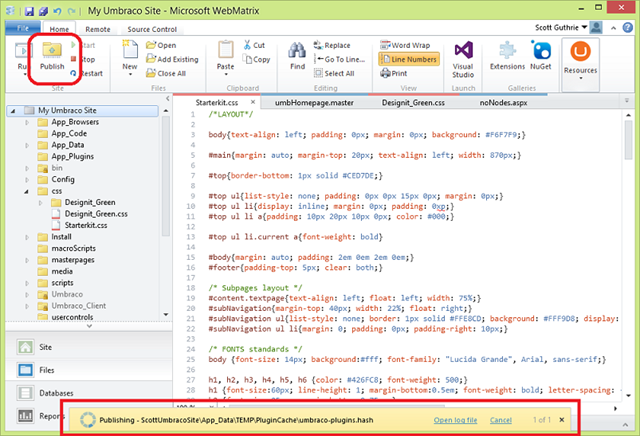Dismiss the publishing notification bar
Screen dimensions: 640x436
(x=562, y=420)
